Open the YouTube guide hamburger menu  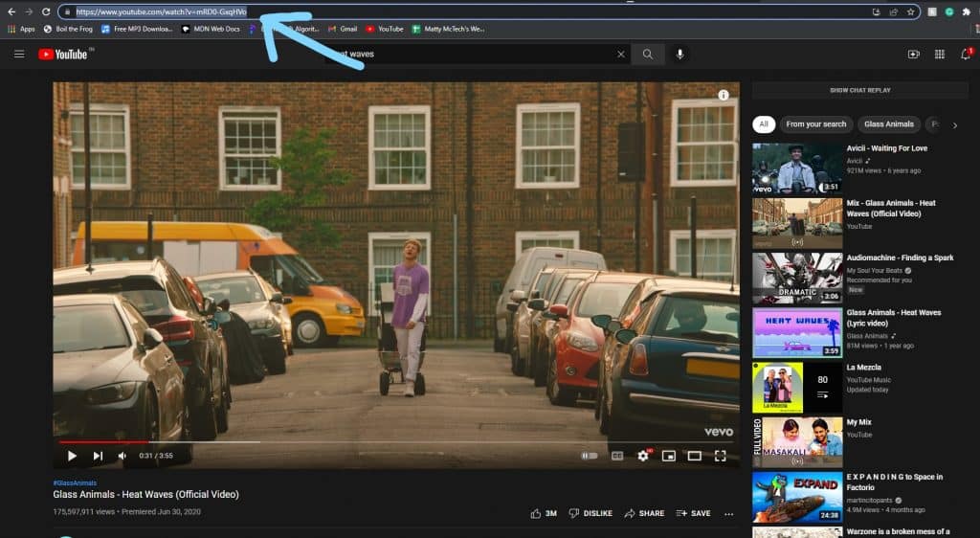click(19, 55)
